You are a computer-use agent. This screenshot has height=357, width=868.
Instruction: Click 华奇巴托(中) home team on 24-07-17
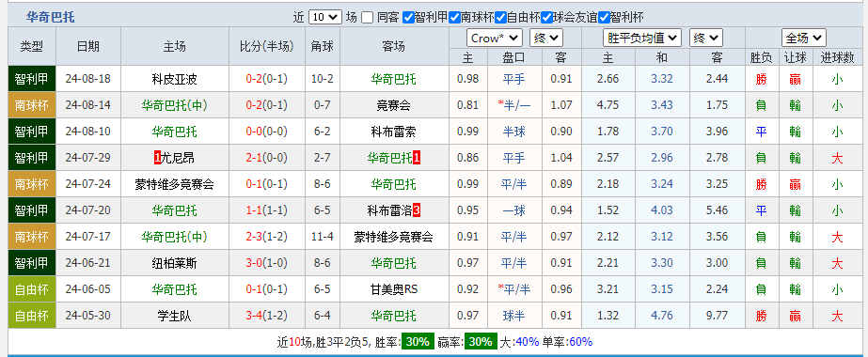click(x=174, y=237)
